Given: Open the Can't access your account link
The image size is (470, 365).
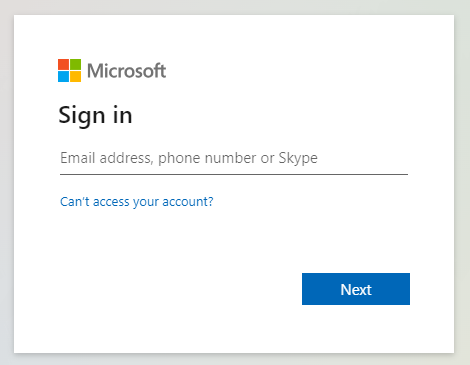Looking at the screenshot, I should 137,202.
